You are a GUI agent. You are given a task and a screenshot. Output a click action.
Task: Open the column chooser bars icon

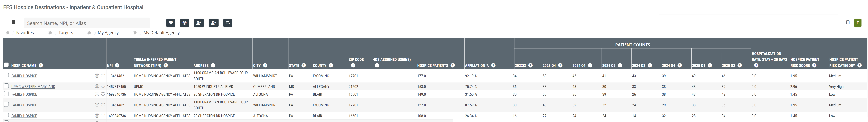(x=13, y=22)
